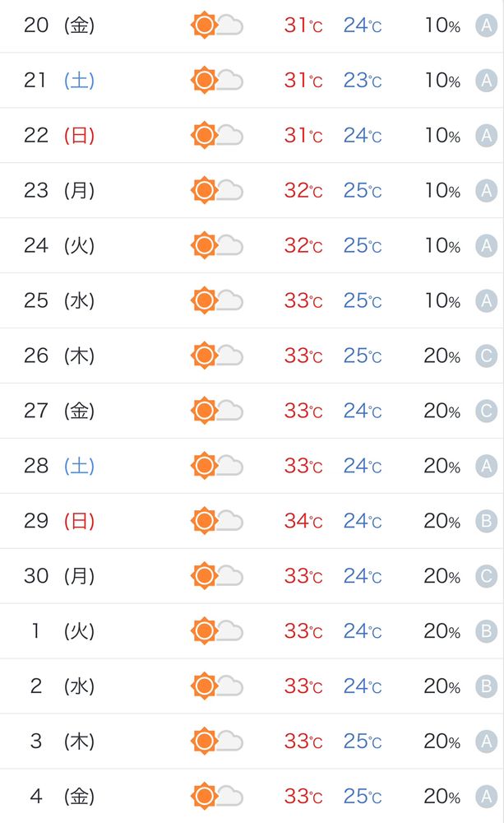Viewport: 504px width, 823px height.
Task: Click the reliability B badge for the 2nd (水)
Action: pos(486,686)
